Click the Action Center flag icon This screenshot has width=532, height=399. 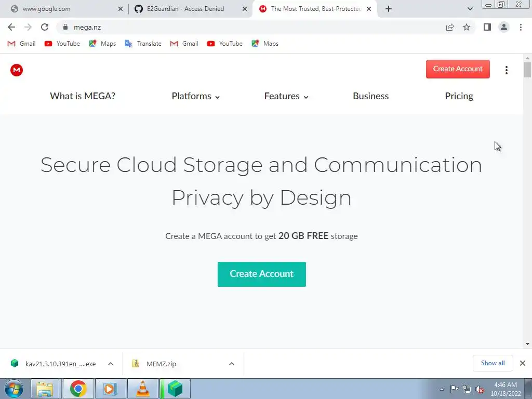(454, 389)
